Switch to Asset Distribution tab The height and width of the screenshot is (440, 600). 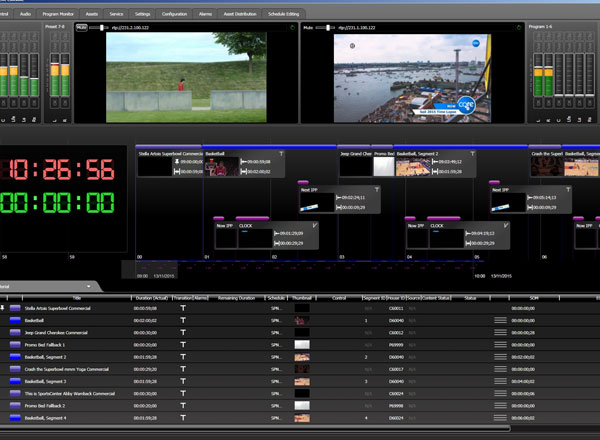coord(240,14)
